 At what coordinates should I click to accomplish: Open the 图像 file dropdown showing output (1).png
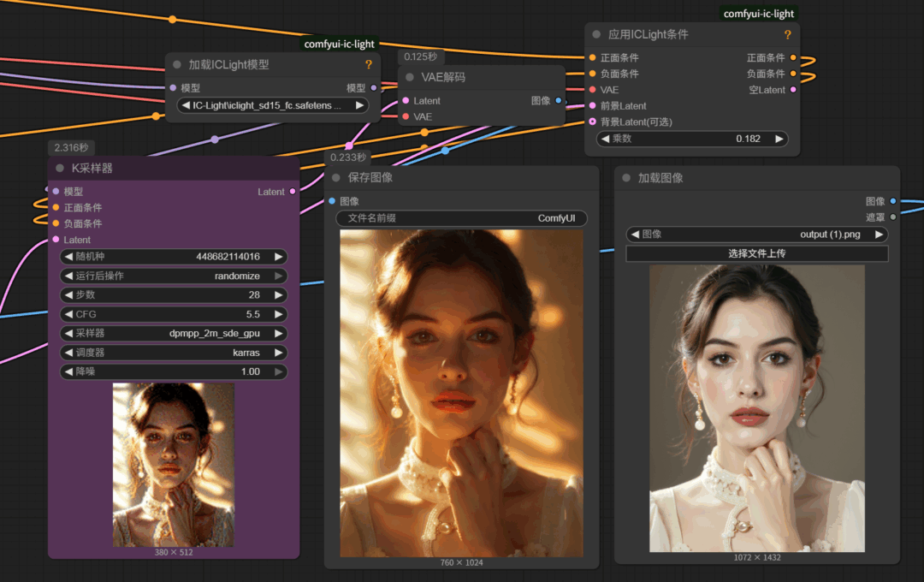click(x=757, y=235)
